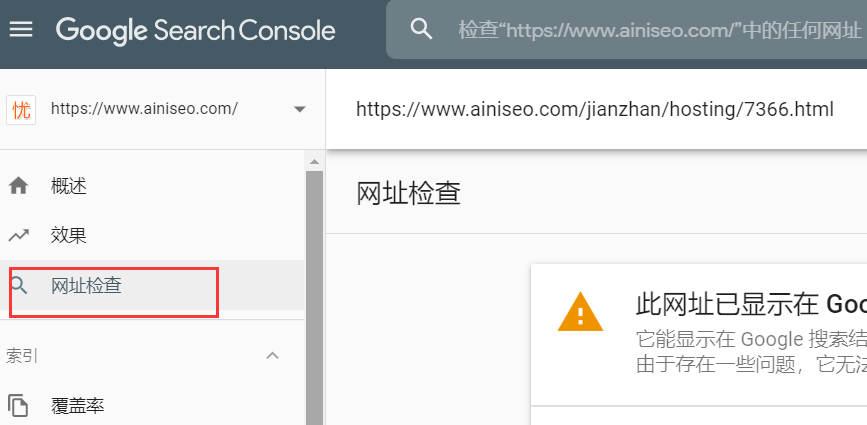Open the 效果 performance report
This screenshot has height=425, width=867.
69,236
